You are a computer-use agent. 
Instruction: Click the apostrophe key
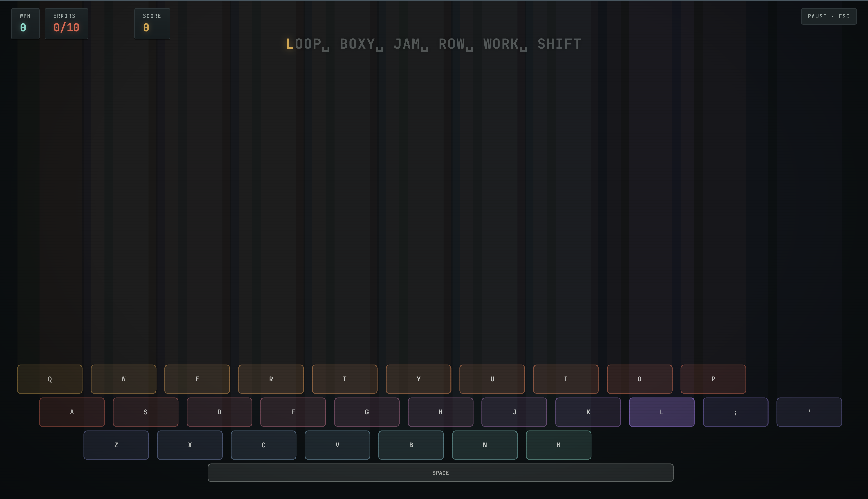tap(809, 412)
